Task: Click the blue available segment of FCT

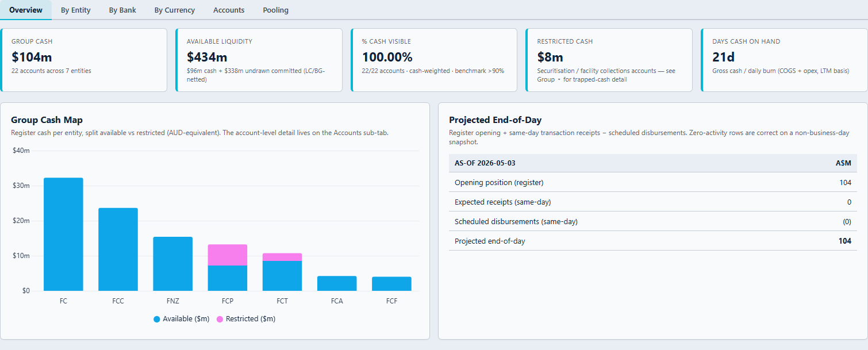Action: point(282,276)
